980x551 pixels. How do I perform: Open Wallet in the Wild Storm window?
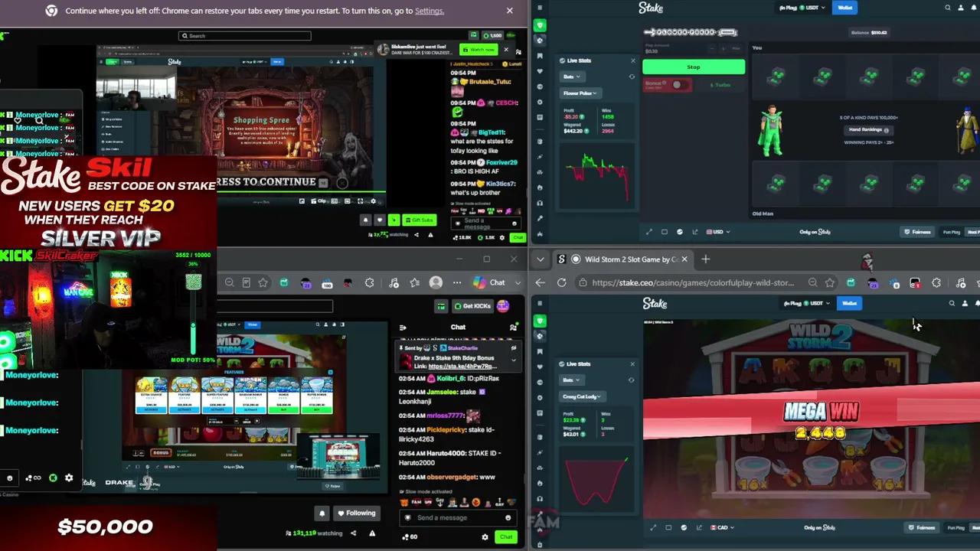[x=849, y=303]
